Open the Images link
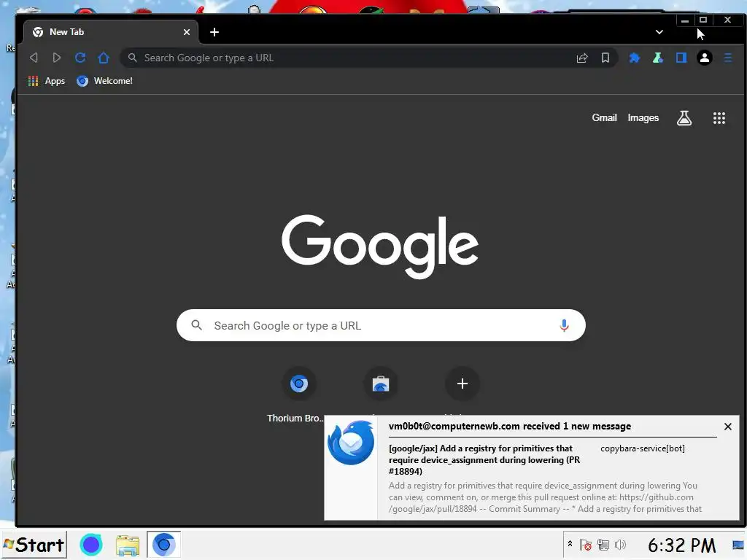This screenshot has width=747, height=560. point(643,117)
